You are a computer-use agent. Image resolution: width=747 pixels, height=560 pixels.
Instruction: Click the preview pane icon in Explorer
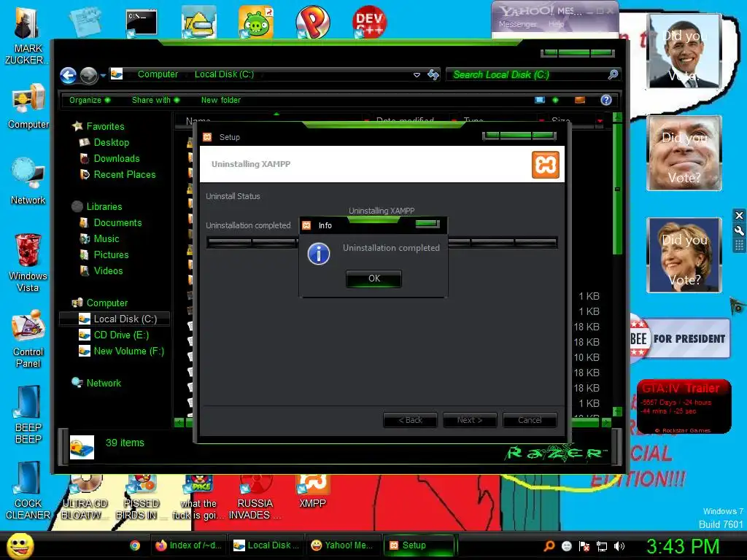(580, 100)
